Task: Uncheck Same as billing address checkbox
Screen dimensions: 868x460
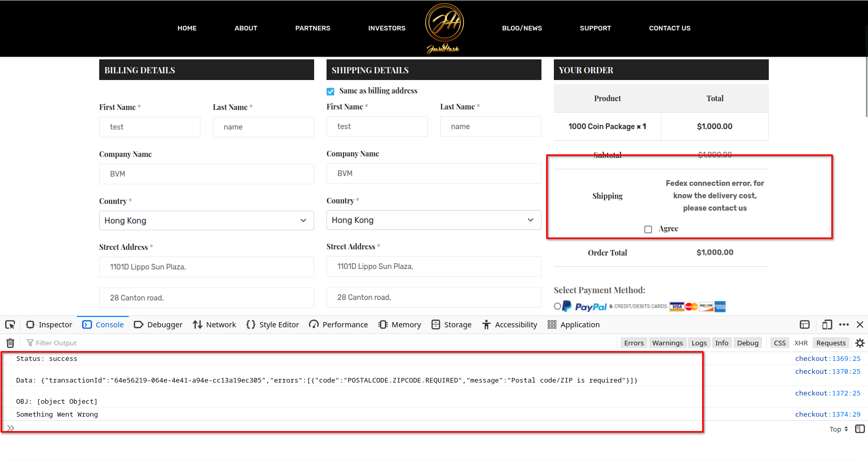Action: coord(331,91)
